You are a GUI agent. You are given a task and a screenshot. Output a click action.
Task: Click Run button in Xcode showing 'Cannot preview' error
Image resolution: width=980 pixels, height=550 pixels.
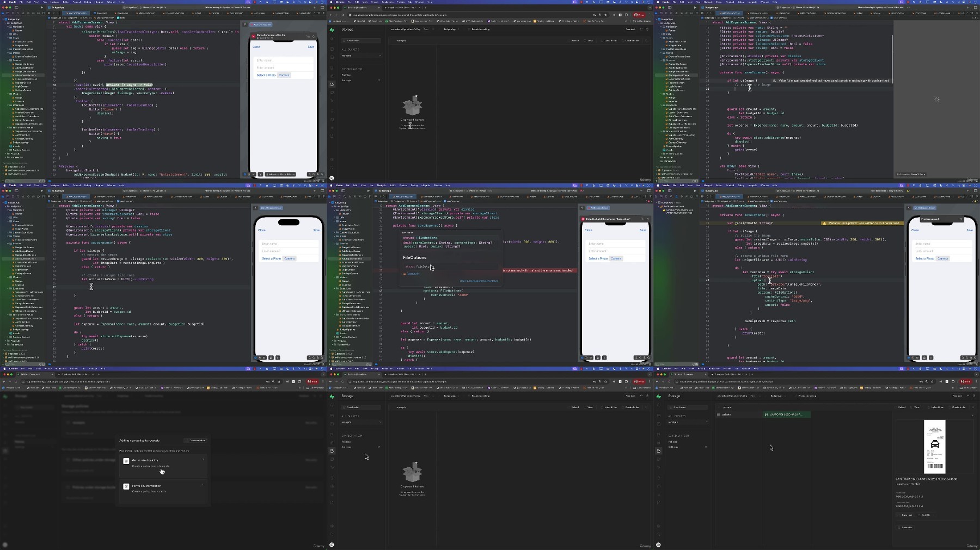pyautogui.click(x=42, y=8)
